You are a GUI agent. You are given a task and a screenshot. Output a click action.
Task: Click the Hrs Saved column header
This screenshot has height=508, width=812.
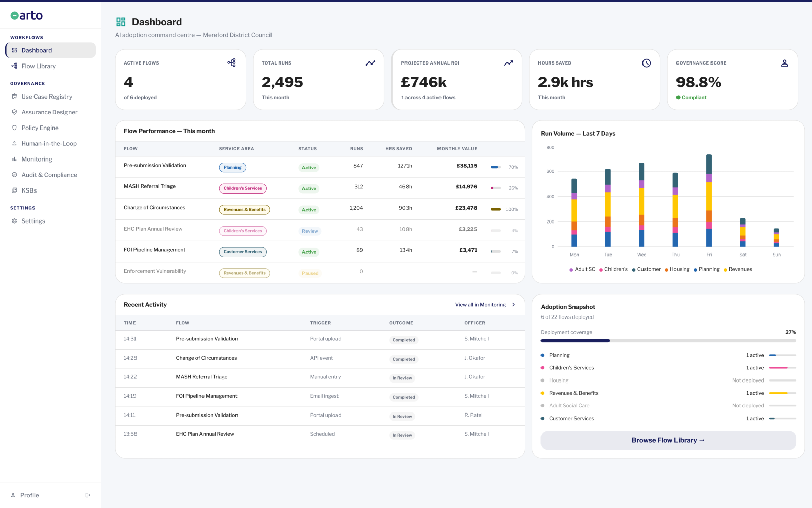pyautogui.click(x=398, y=149)
